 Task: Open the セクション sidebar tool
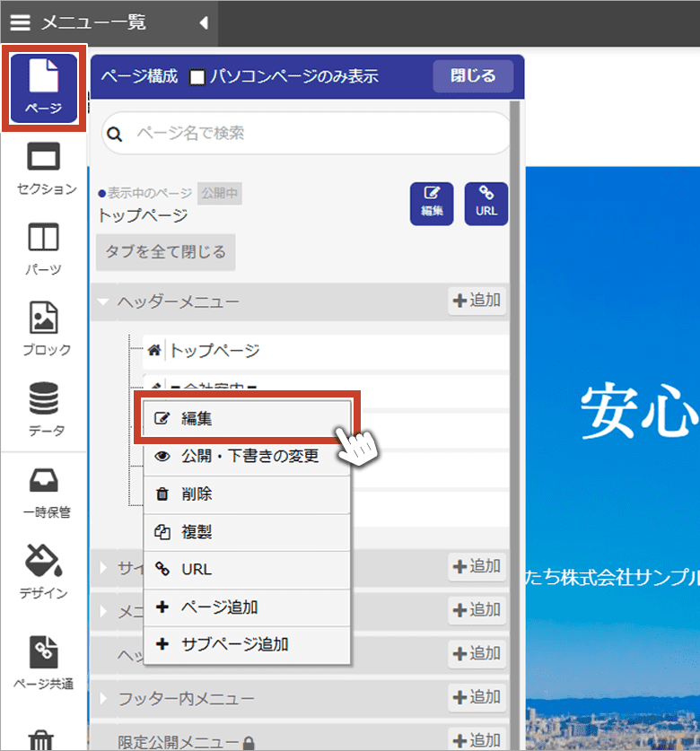coord(46,169)
